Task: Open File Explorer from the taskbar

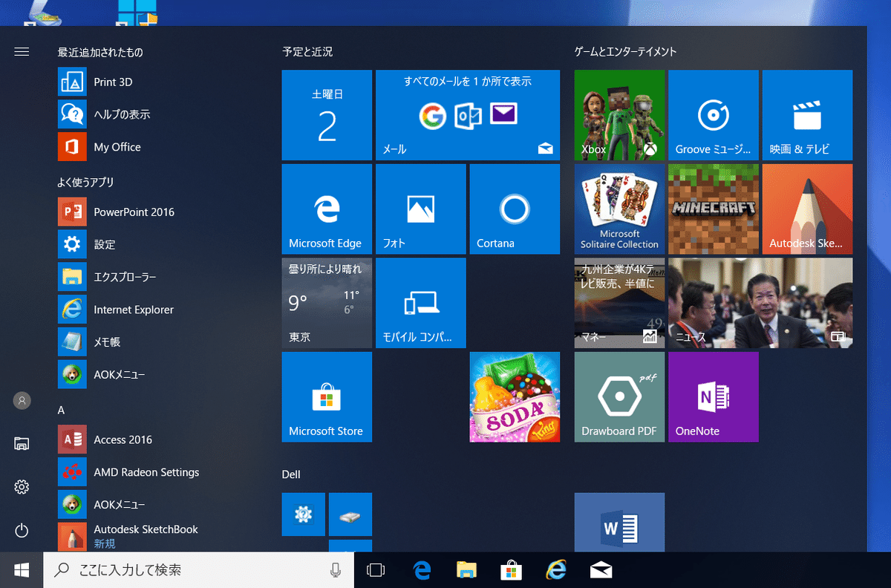Action: point(466,570)
